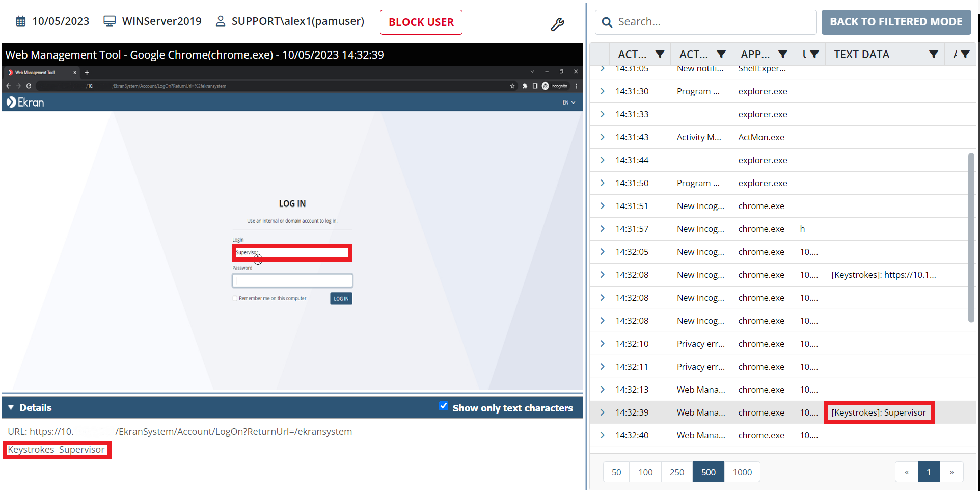Open the Activity Title column filter
The width and height of the screenshot is (980, 491).
721,54
